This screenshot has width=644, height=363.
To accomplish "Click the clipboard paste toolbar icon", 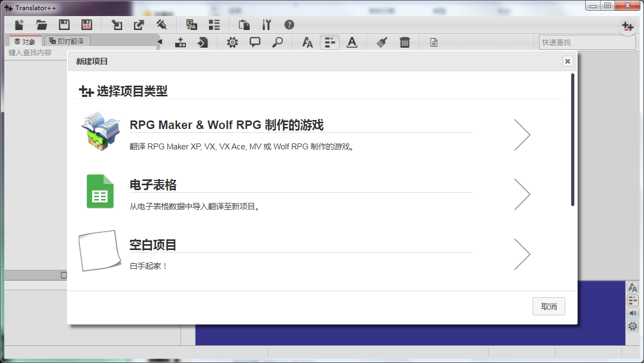I will click(244, 25).
